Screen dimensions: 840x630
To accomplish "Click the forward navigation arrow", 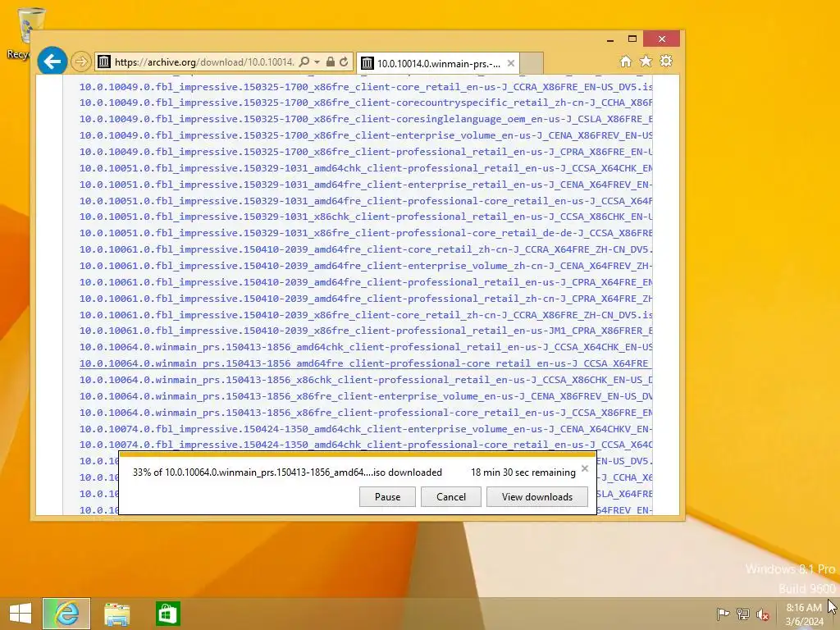I will [x=81, y=62].
